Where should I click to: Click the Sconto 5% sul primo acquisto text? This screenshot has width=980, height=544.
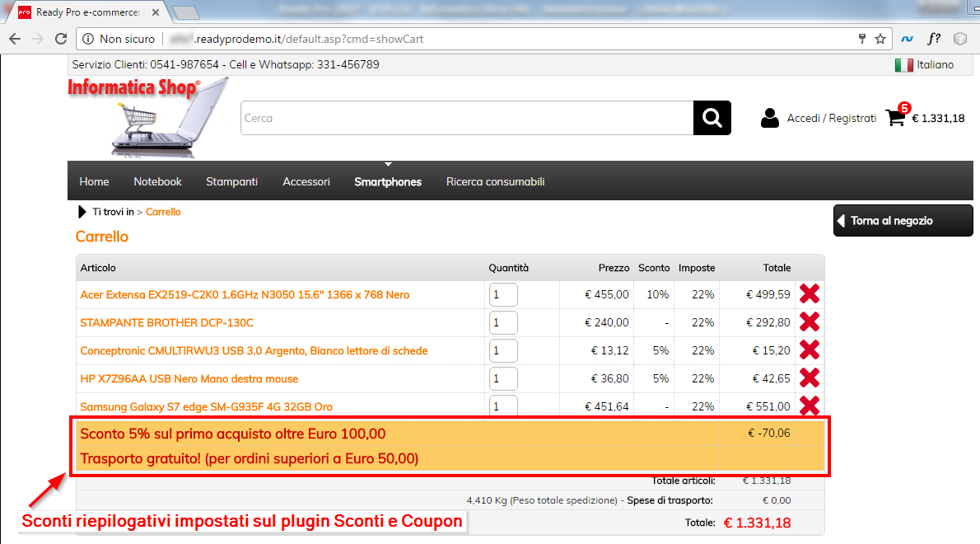(232, 434)
